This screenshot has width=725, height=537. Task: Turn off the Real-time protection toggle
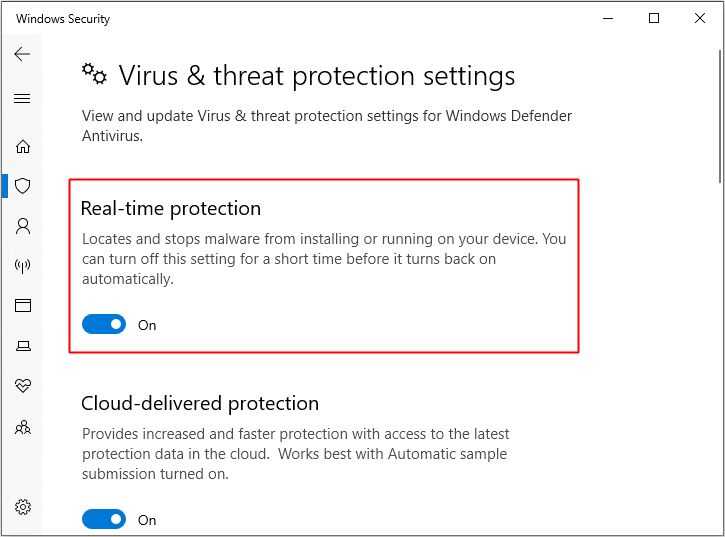pyautogui.click(x=104, y=324)
